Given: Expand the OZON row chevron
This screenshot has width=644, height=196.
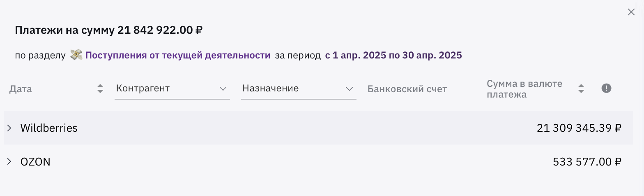Looking at the screenshot, I should tap(9, 162).
